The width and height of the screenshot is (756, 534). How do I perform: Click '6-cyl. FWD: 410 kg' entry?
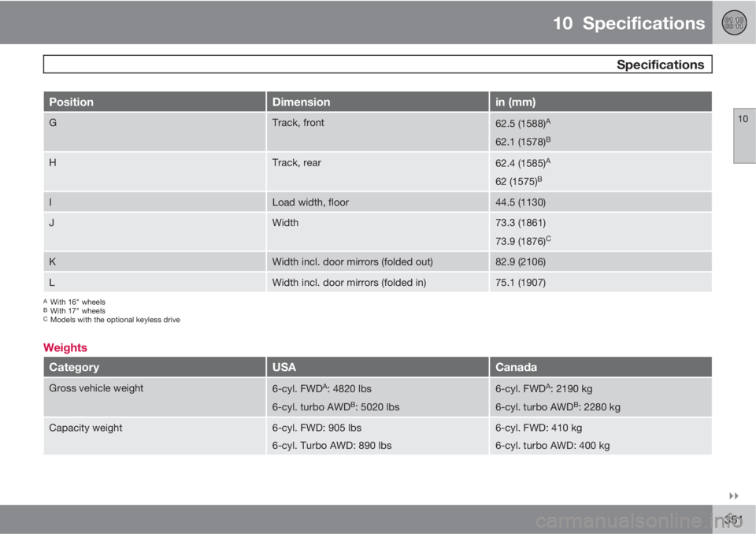[539, 428]
